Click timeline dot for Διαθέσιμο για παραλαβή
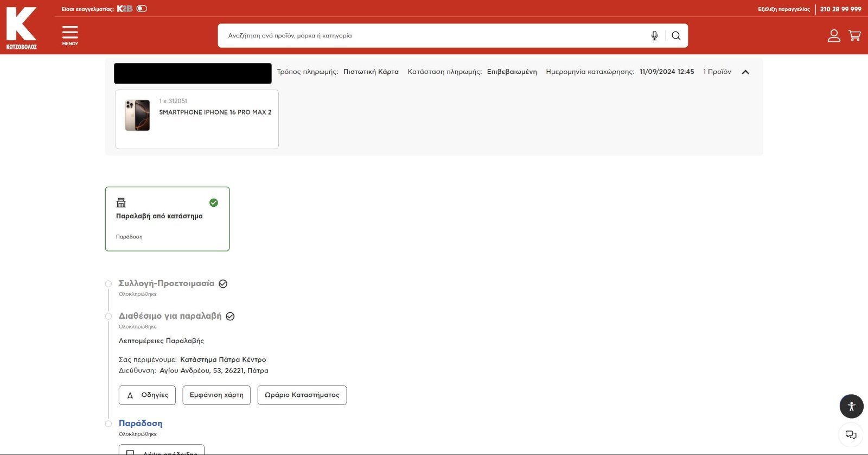This screenshot has width=868, height=455. coord(108,317)
